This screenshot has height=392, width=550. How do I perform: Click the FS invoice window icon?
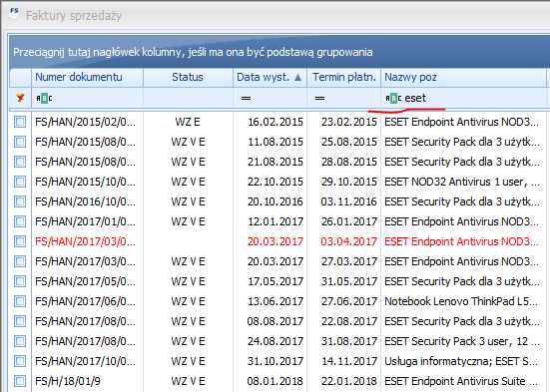pyautogui.click(x=14, y=14)
